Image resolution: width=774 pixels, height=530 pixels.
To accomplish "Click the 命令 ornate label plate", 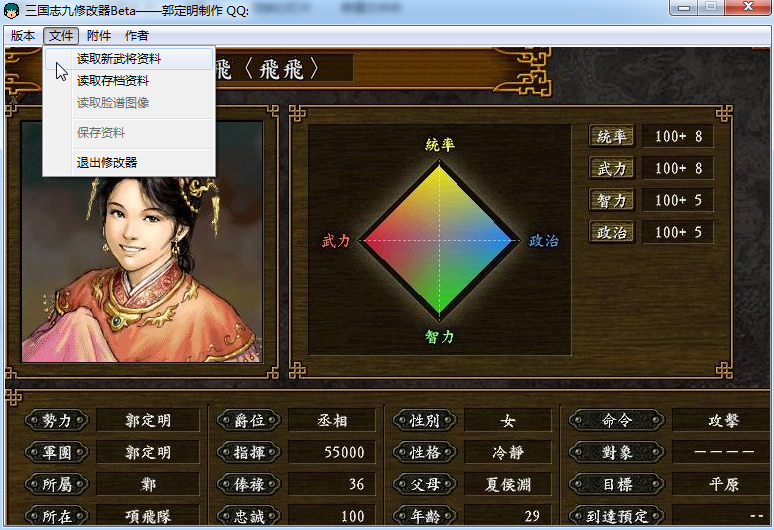I will pos(617,420).
